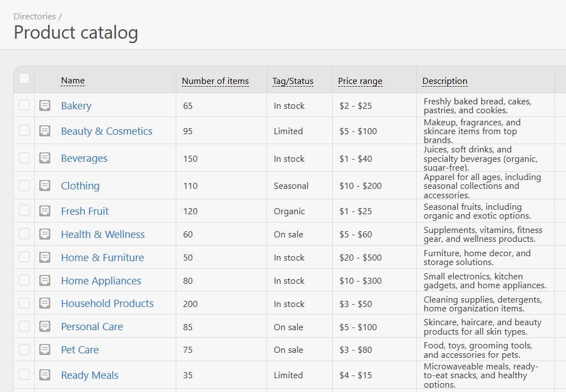The width and height of the screenshot is (566, 392).
Task: Check the Beauty & Cosmetics row checkbox
Action: 24,131
